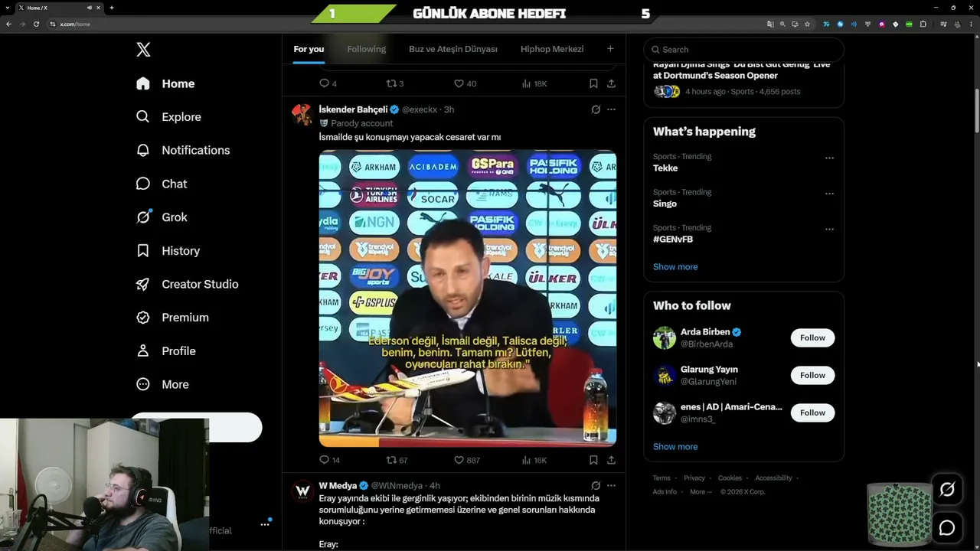Bookmark the post with 18K views

(x=593, y=83)
